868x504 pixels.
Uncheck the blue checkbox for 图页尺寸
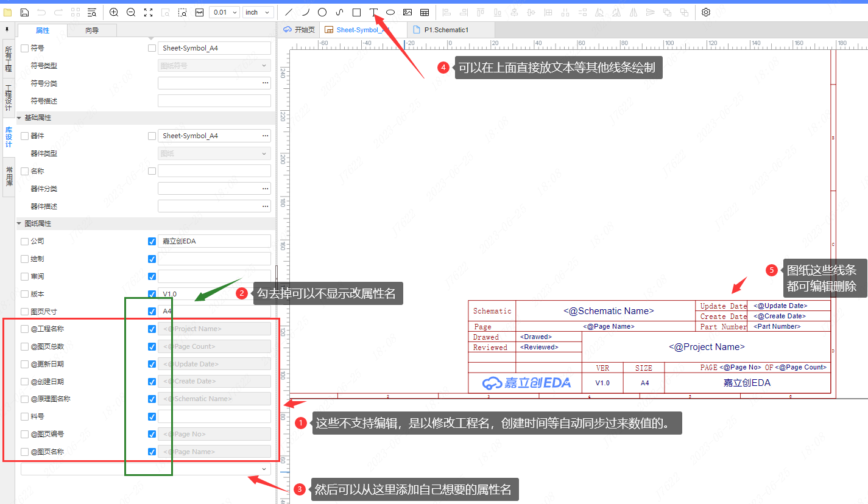pyautogui.click(x=152, y=312)
